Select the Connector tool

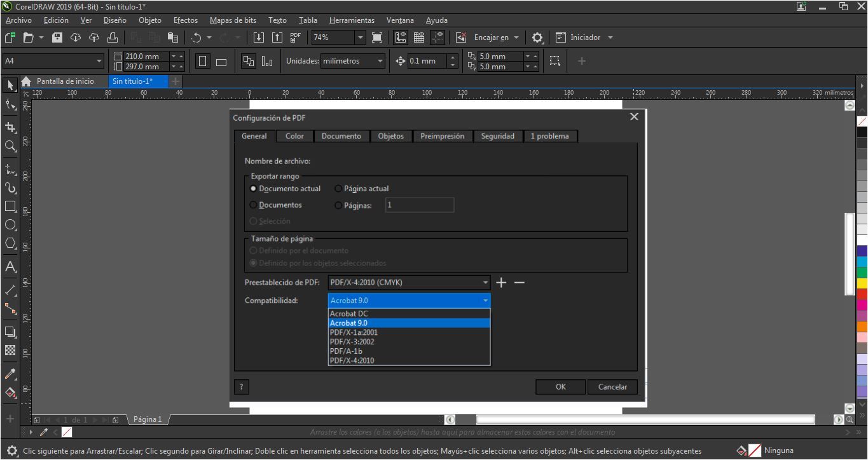[10, 309]
